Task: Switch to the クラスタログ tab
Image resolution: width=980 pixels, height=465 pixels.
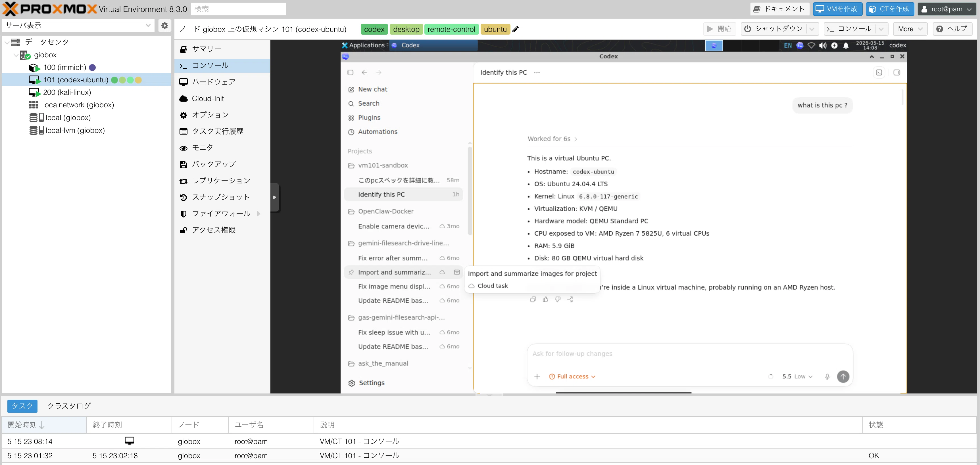Action: 69,406
